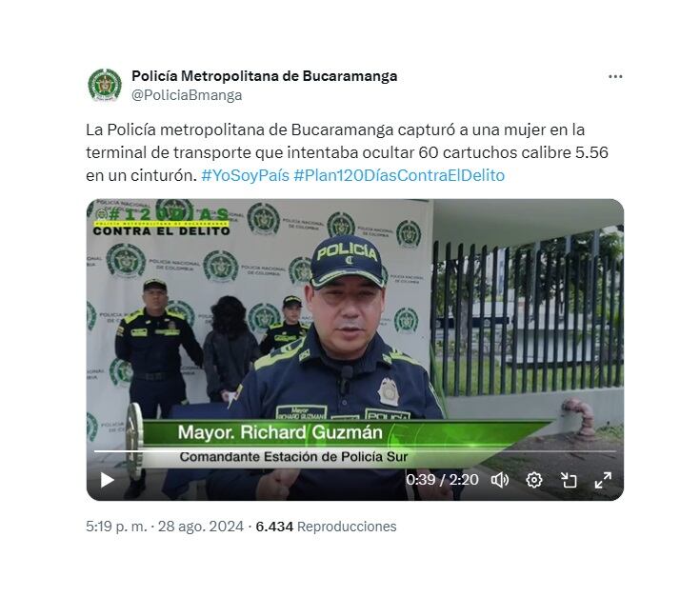The width and height of the screenshot is (700, 597).
Task: Click the 28 ago. 2024 date
Action: 200,527
